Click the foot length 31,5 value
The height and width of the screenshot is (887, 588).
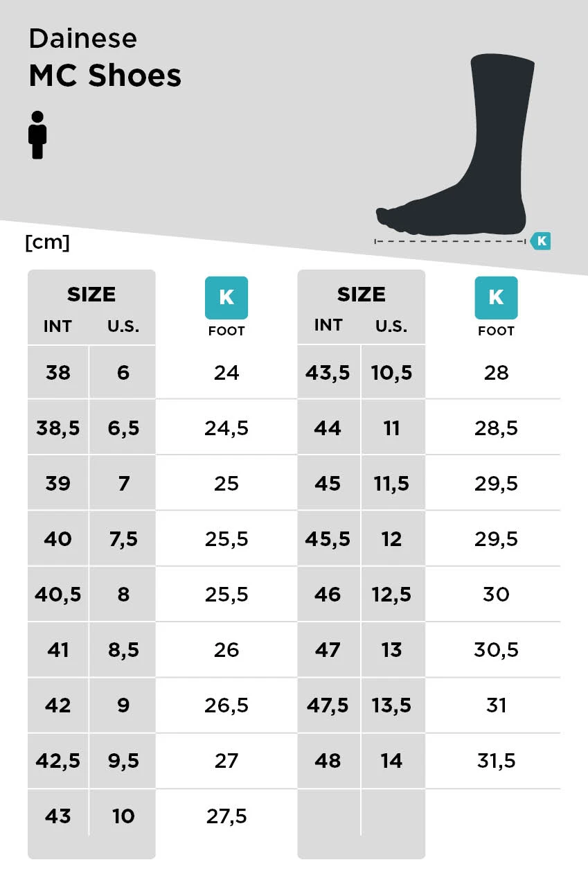coord(496,761)
